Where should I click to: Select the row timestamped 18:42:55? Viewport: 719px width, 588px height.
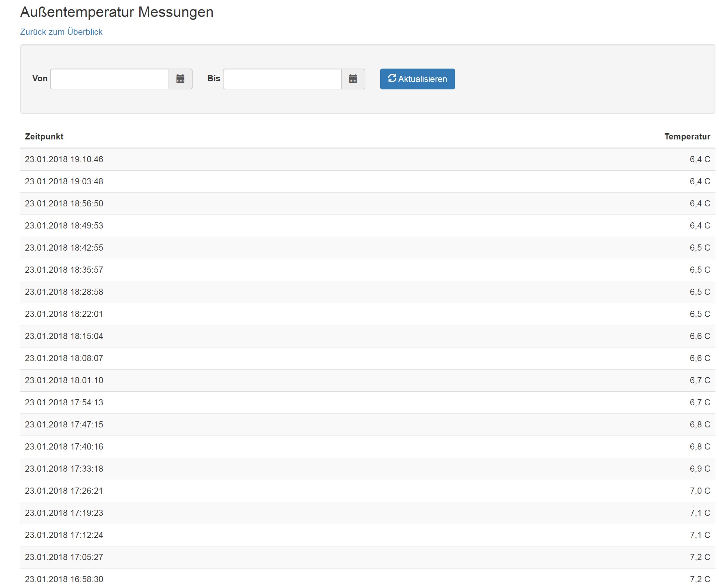pyautogui.click(x=64, y=248)
